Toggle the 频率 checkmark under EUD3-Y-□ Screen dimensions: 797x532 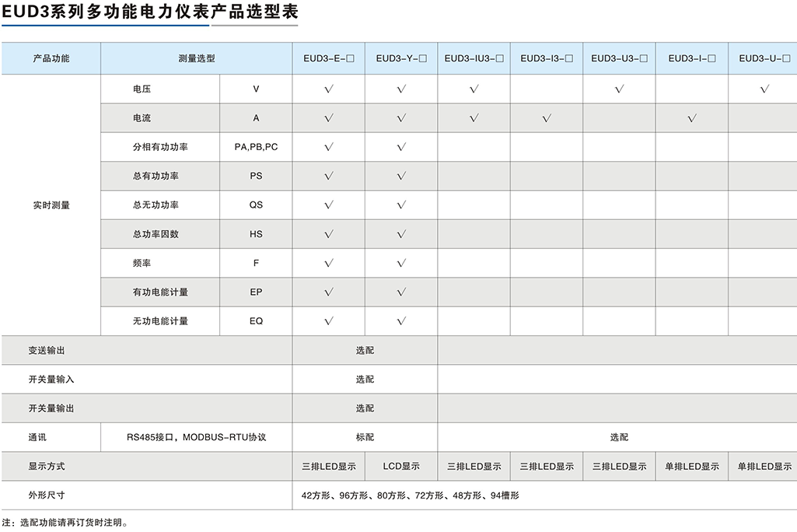coord(400,263)
